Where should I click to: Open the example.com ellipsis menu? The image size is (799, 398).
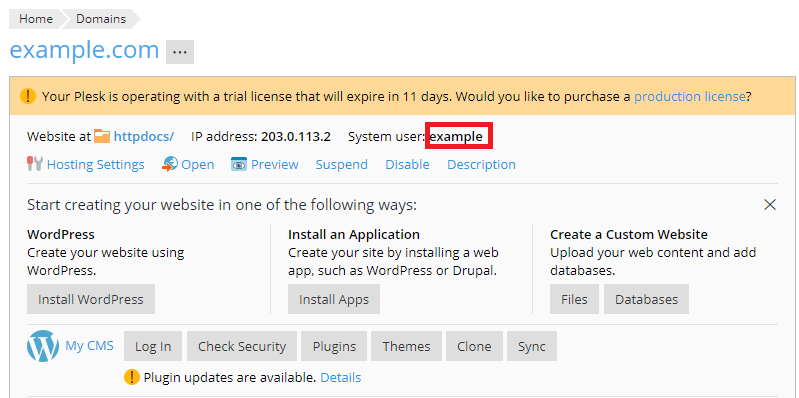[x=180, y=52]
